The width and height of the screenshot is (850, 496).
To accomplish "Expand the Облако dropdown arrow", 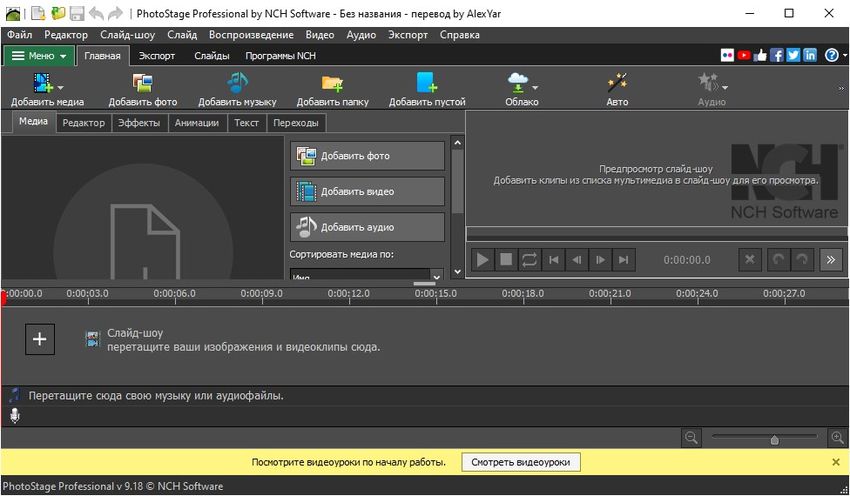I will [x=535, y=87].
